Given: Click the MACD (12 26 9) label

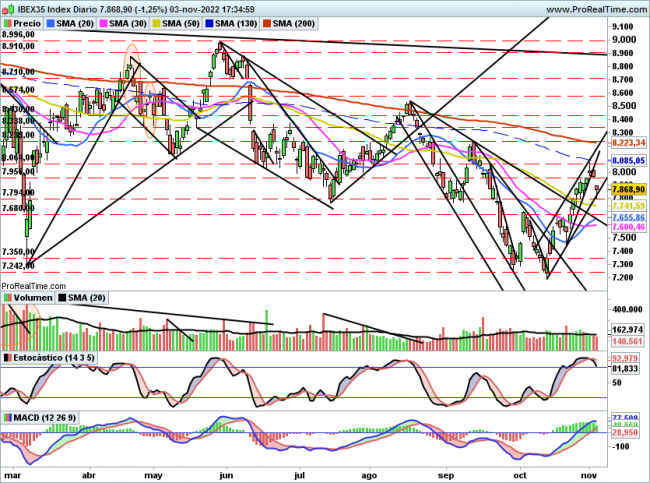Looking at the screenshot, I should (x=40, y=417).
